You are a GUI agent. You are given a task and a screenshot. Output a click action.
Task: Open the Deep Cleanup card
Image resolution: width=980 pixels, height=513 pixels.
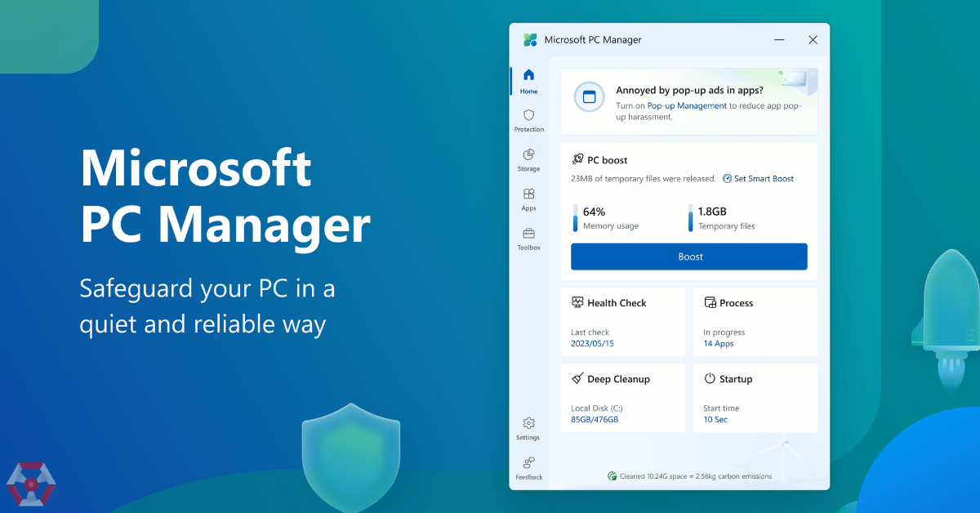point(623,398)
